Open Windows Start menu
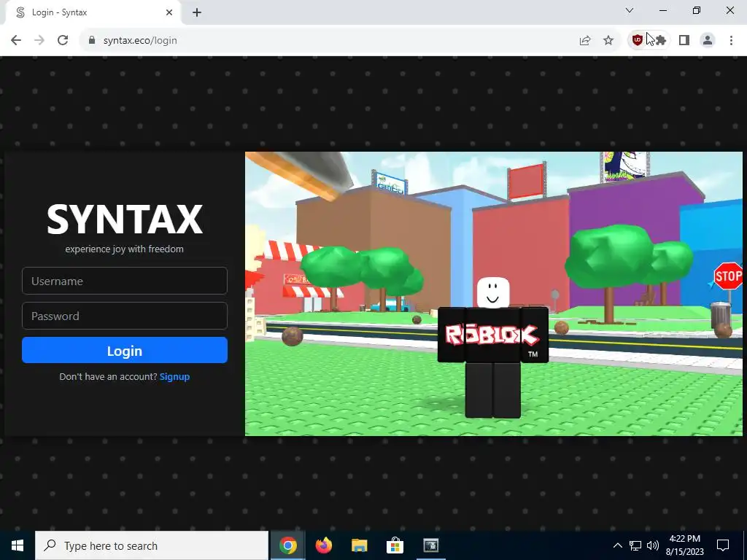747x560 pixels. [18, 545]
